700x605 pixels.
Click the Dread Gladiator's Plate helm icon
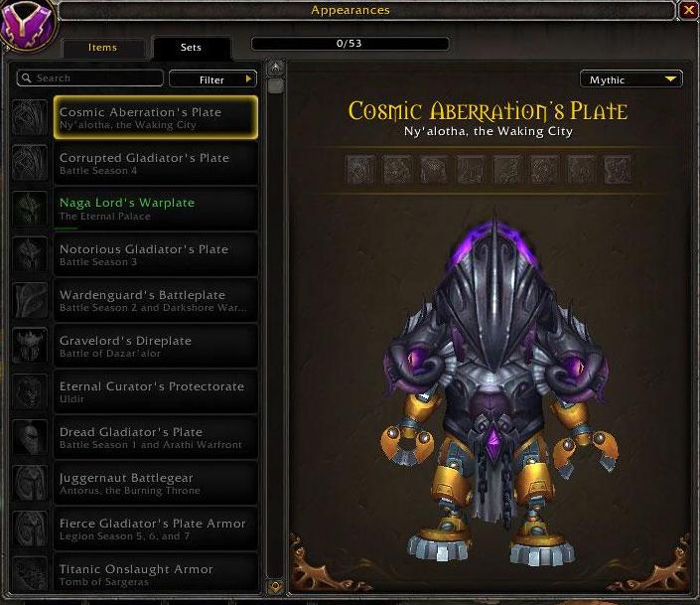[30, 437]
